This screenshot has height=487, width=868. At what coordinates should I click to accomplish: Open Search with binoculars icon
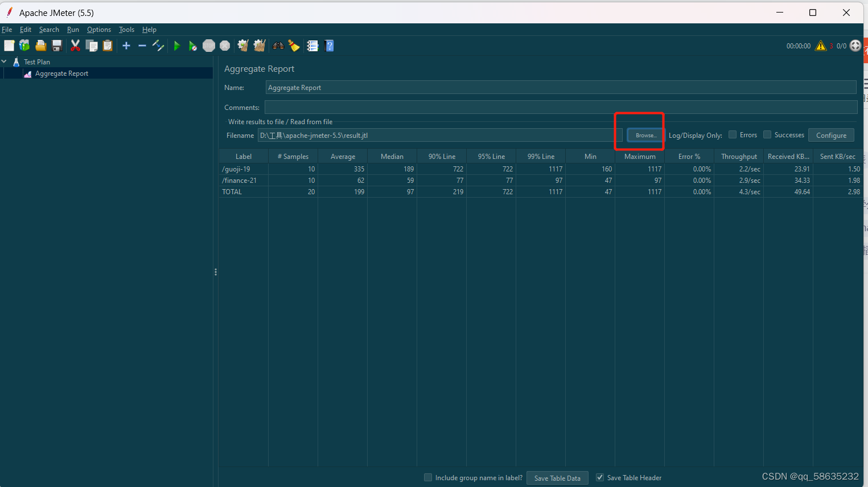click(278, 46)
